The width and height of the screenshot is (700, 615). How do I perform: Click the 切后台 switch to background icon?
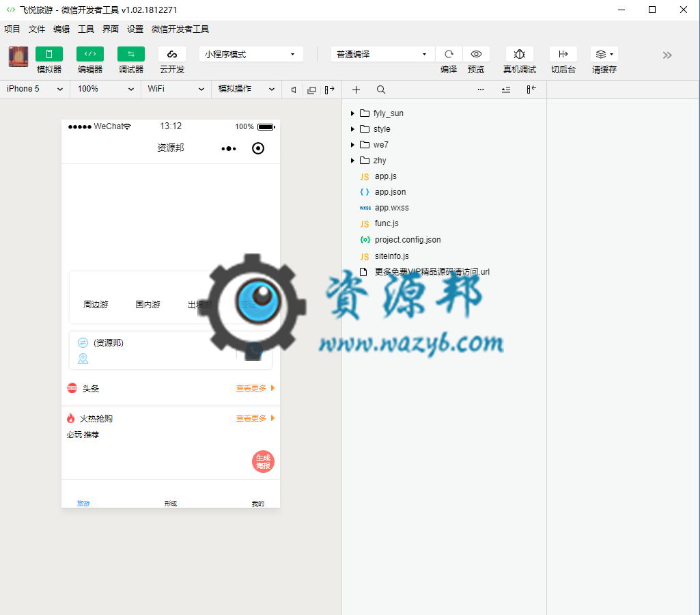coord(563,54)
